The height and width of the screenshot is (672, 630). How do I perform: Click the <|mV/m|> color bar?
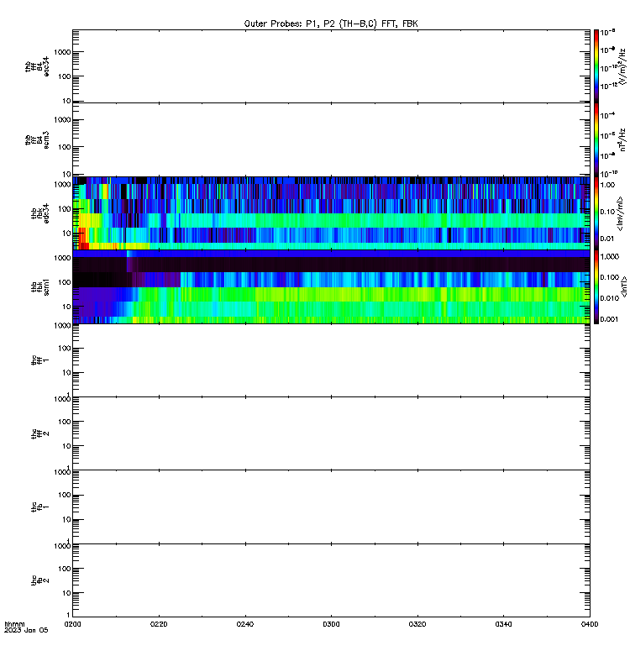click(x=596, y=213)
